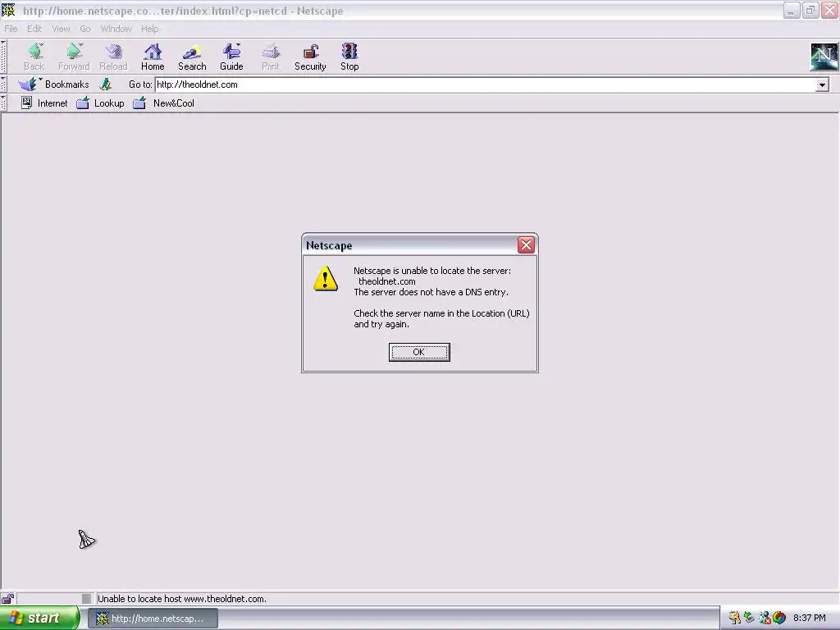Minimize the Netscape browser window
The height and width of the screenshot is (630, 840).
pyautogui.click(x=792, y=10)
